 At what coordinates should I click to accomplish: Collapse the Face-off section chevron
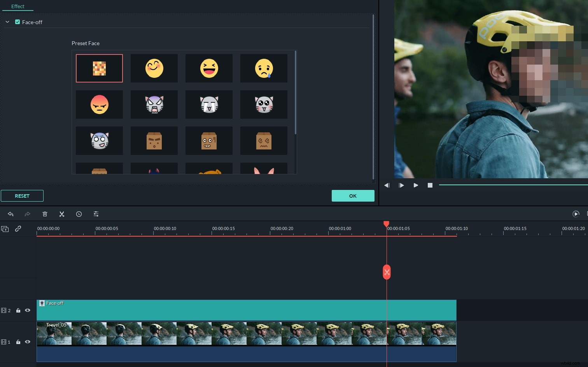[7, 22]
